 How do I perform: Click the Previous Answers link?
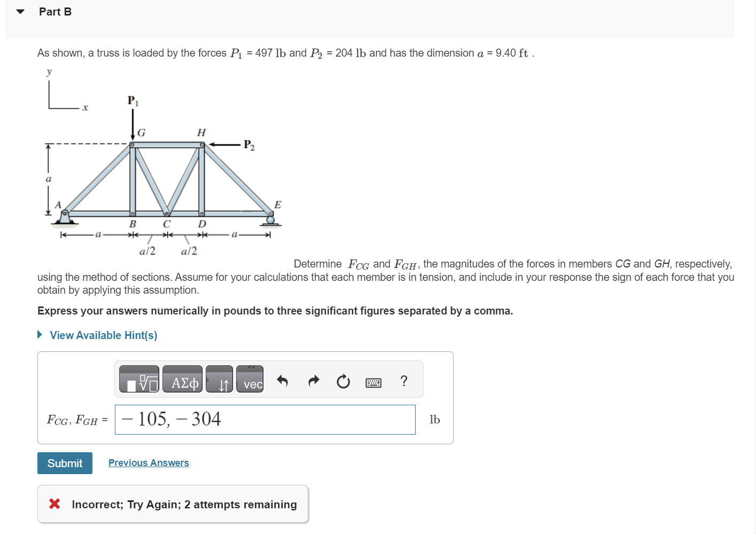pos(149,462)
